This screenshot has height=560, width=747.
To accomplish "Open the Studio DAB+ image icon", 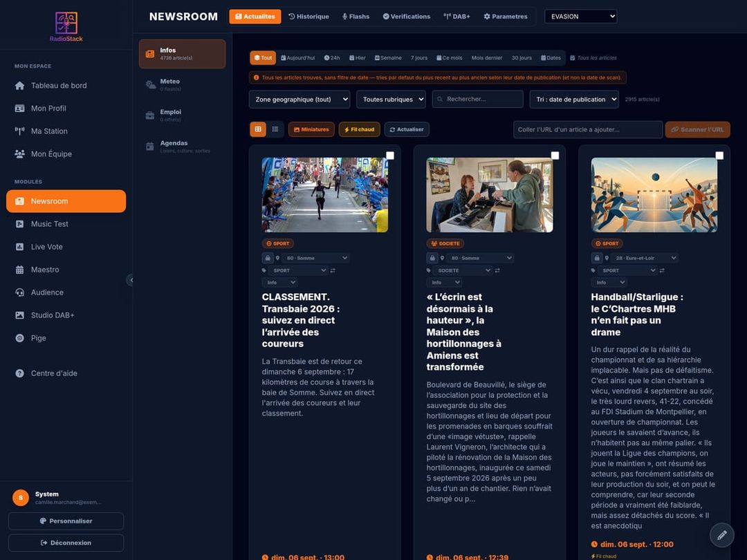I will pos(19,315).
